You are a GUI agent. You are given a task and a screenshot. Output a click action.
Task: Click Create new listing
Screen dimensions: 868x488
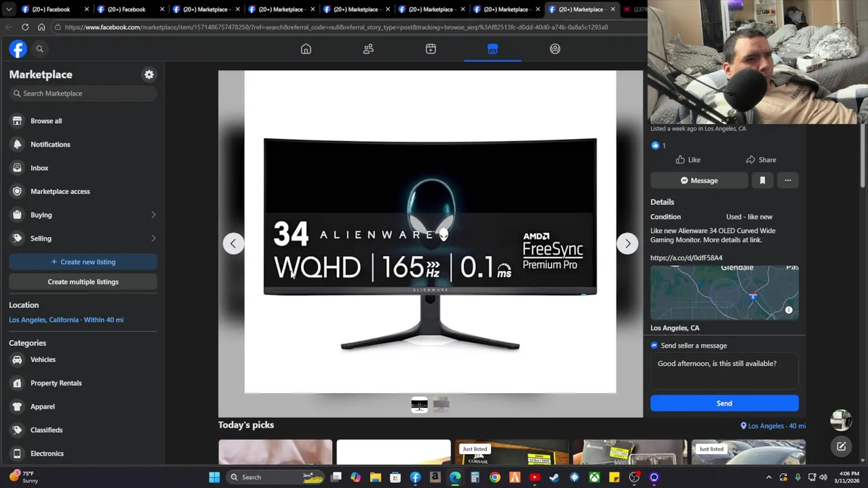(x=83, y=262)
